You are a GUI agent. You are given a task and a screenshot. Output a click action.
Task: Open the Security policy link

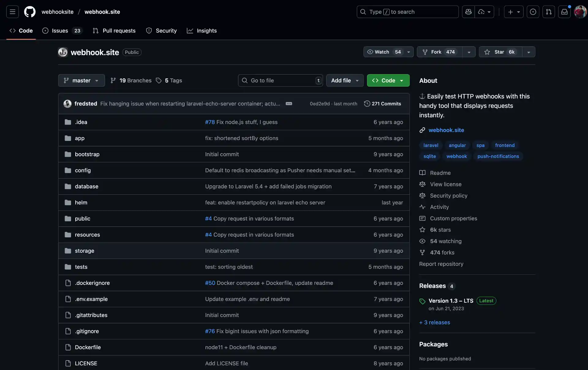tap(449, 195)
